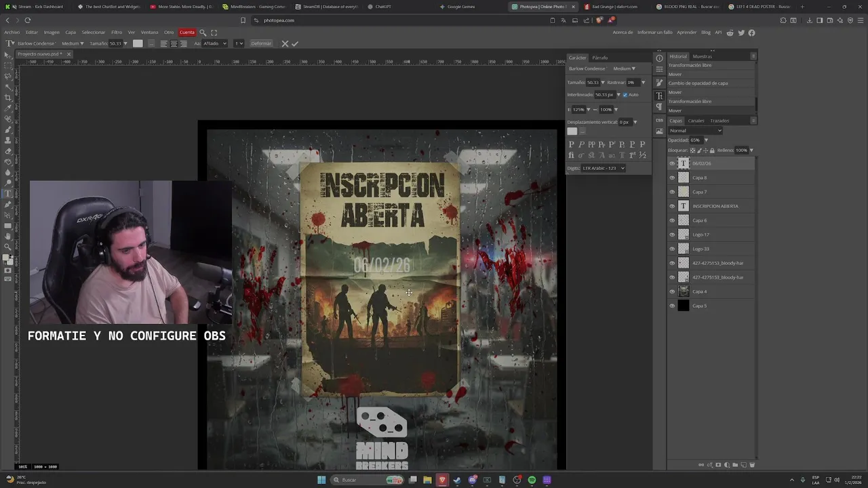868x488 pixels.
Task: Hide the Logo-33 layer
Action: click(x=672, y=249)
